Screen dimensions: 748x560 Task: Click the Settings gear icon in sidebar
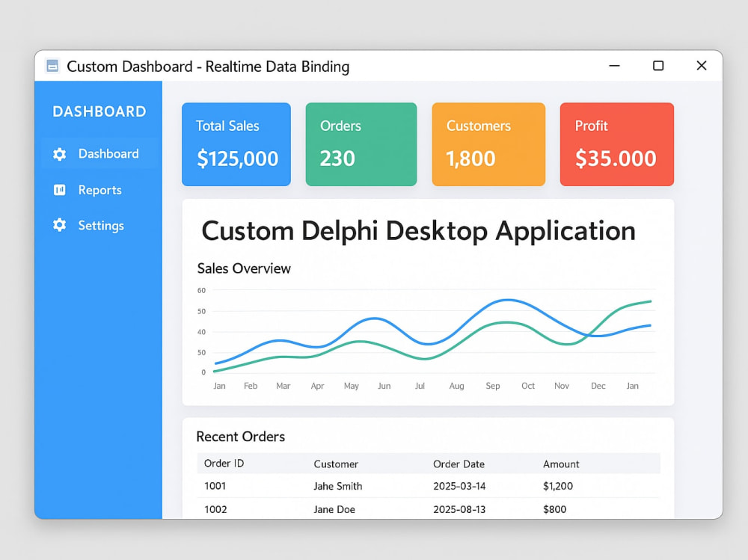click(x=60, y=225)
